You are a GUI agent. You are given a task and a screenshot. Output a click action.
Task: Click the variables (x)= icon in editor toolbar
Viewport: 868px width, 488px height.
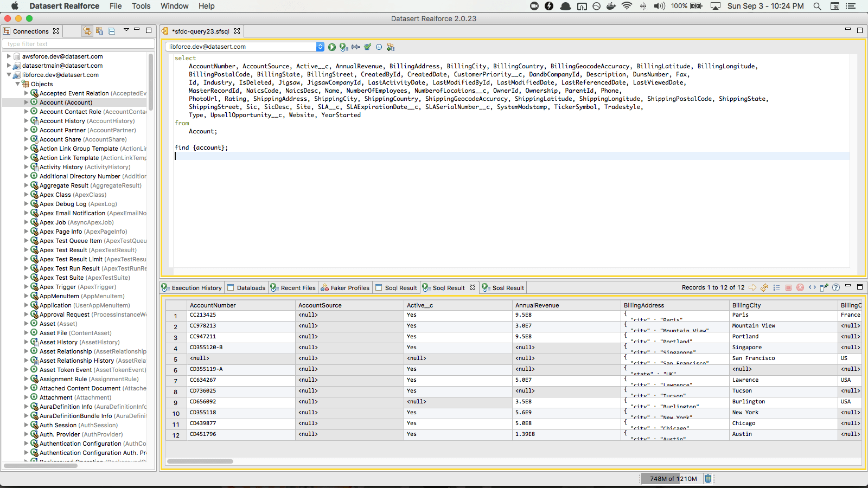[x=355, y=47]
